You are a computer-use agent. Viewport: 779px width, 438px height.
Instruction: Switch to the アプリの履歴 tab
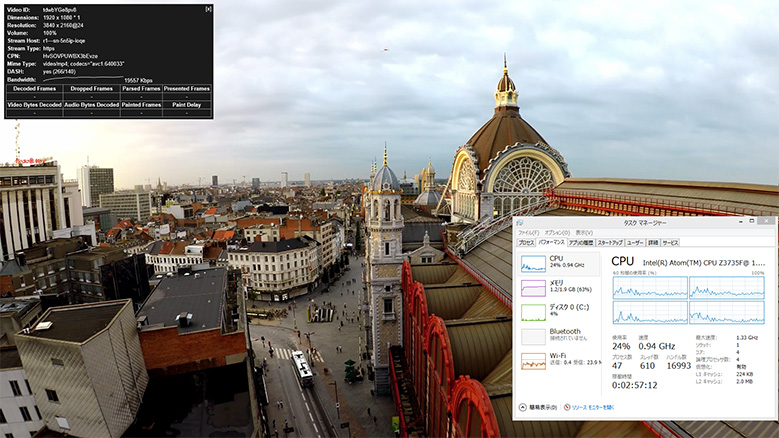[582, 243]
